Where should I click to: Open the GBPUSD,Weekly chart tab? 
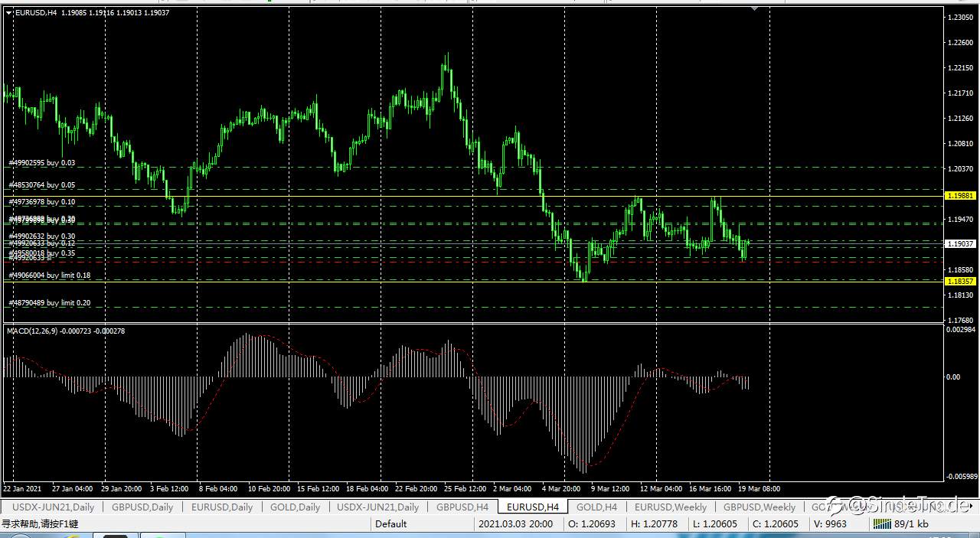pos(759,507)
